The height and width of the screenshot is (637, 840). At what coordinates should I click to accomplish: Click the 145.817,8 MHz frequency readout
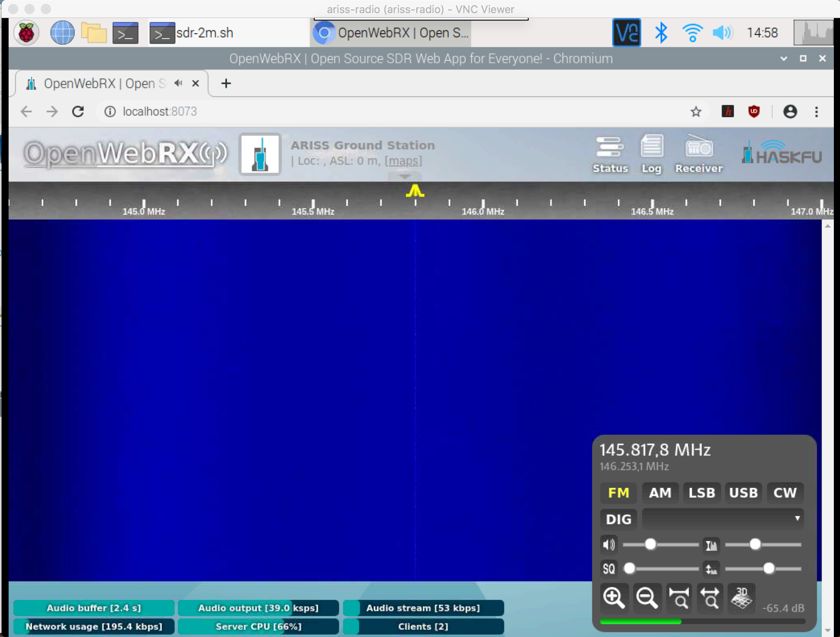point(655,450)
